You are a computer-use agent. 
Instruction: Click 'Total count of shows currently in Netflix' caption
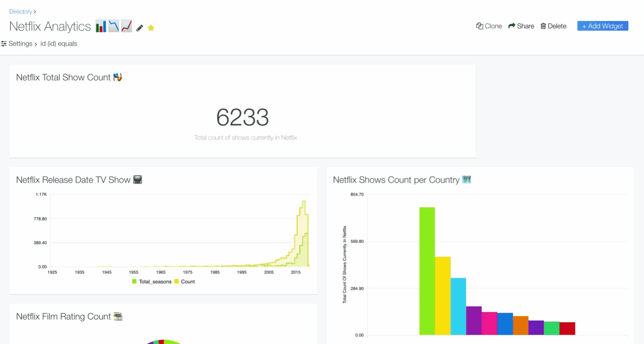(x=245, y=138)
